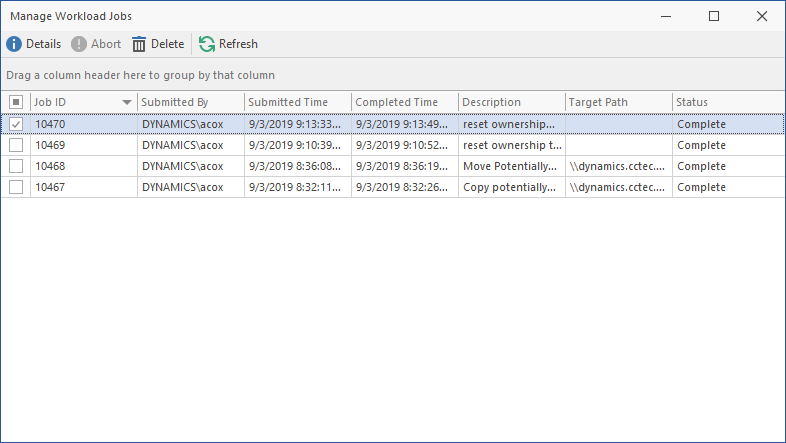Click the Job ID sort arrow

point(127,102)
